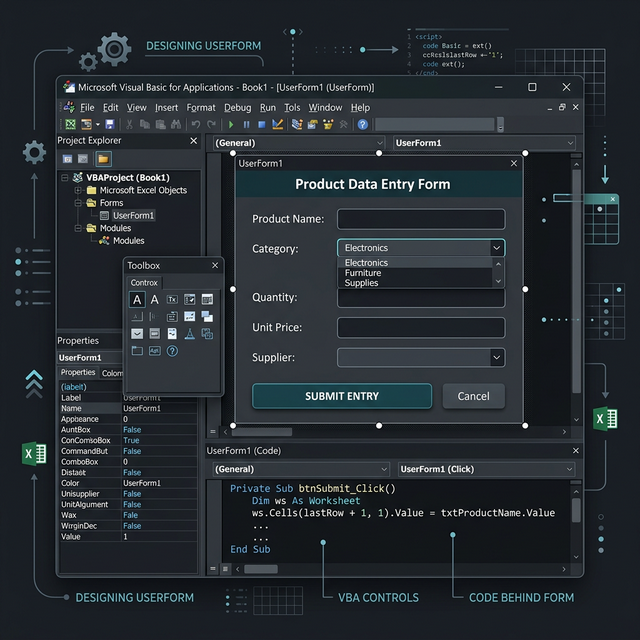Open the Object Browser toolbar icon
The height and width of the screenshot is (640, 640).
click(x=328, y=124)
